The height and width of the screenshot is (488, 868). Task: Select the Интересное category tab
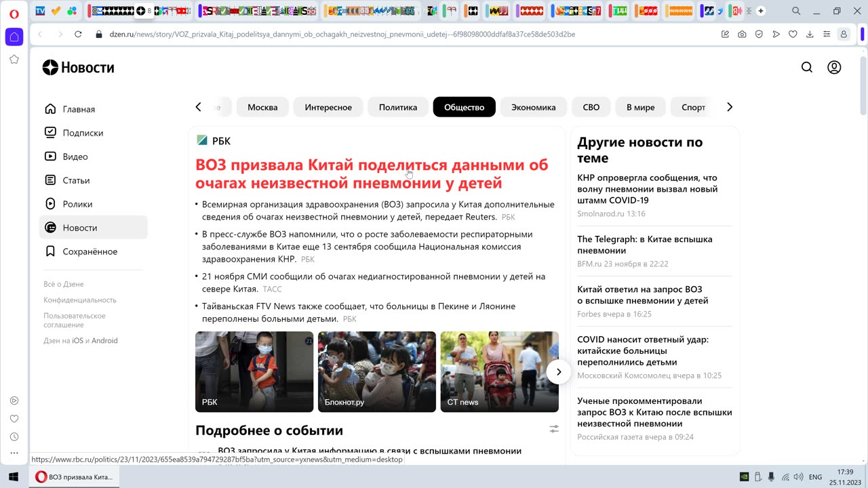[x=328, y=107]
